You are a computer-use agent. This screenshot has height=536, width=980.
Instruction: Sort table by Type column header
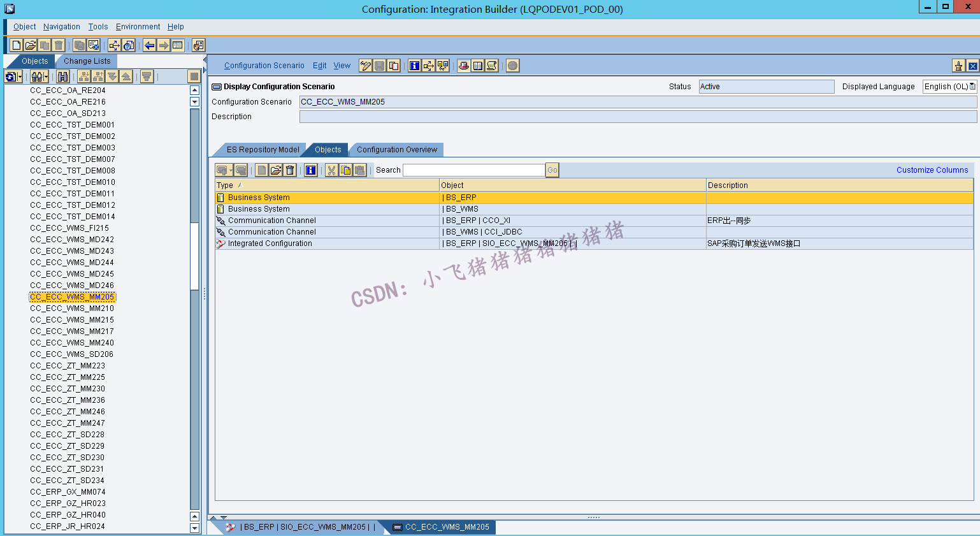point(327,185)
